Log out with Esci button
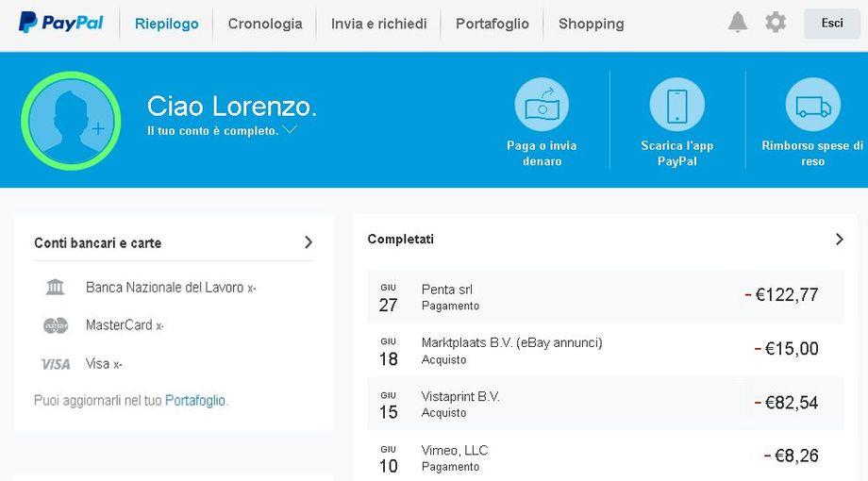Screen dimensions: 868x481 click(x=832, y=24)
